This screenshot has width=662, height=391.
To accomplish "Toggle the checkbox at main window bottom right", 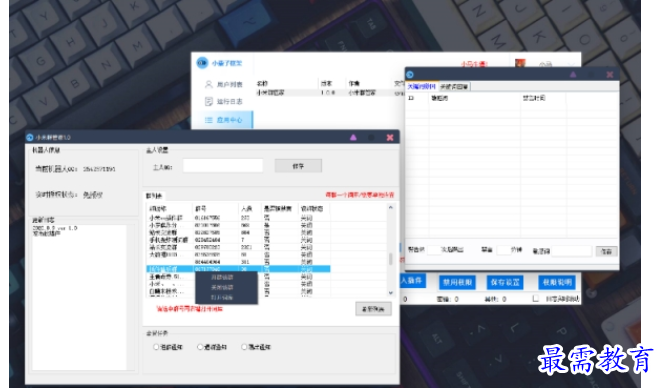I will tap(535, 299).
